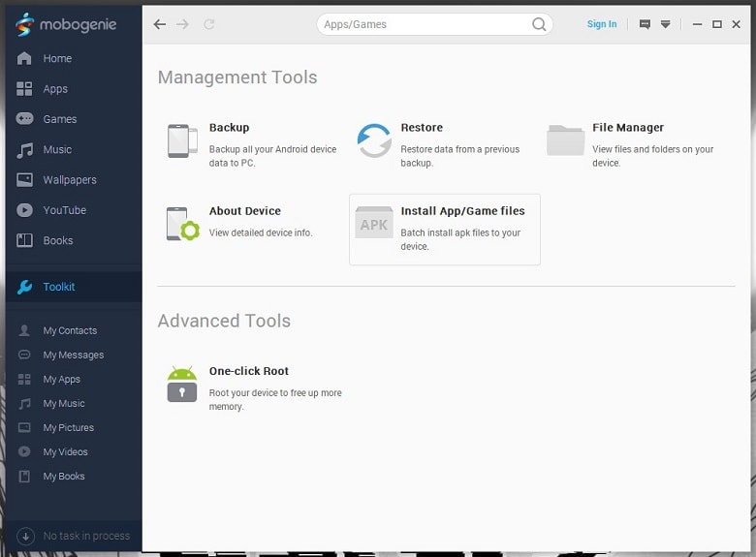The height and width of the screenshot is (557, 756).
Task: Reload the page with refresh icon
Action: click(x=208, y=24)
